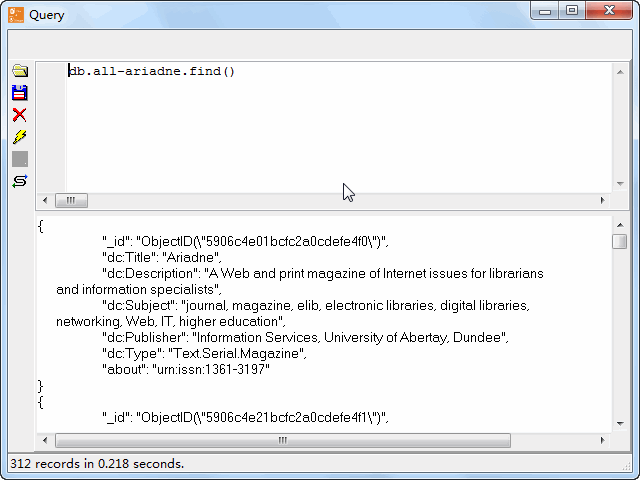
Task: Click the red X clear icon
Action: [19, 115]
